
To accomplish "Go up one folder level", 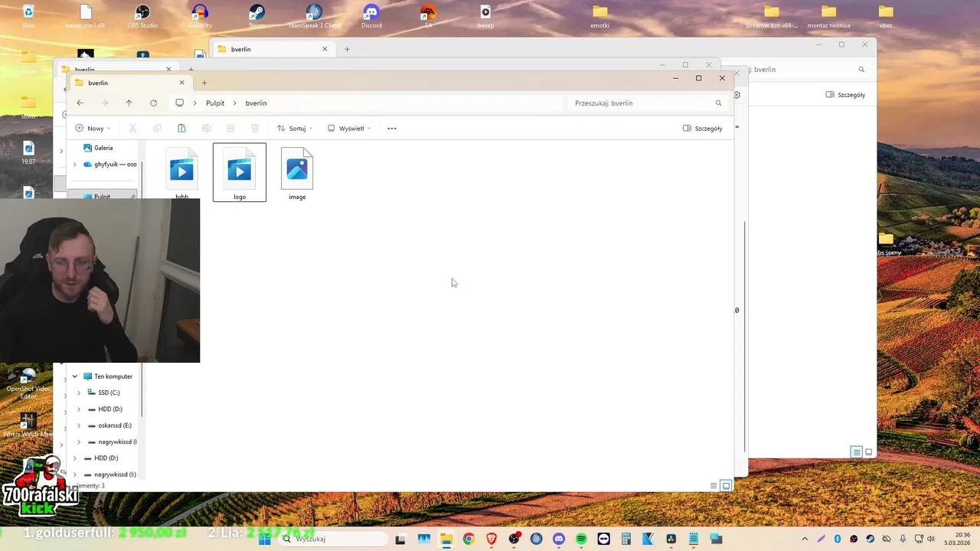I will pyautogui.click(x=129, y=103).
